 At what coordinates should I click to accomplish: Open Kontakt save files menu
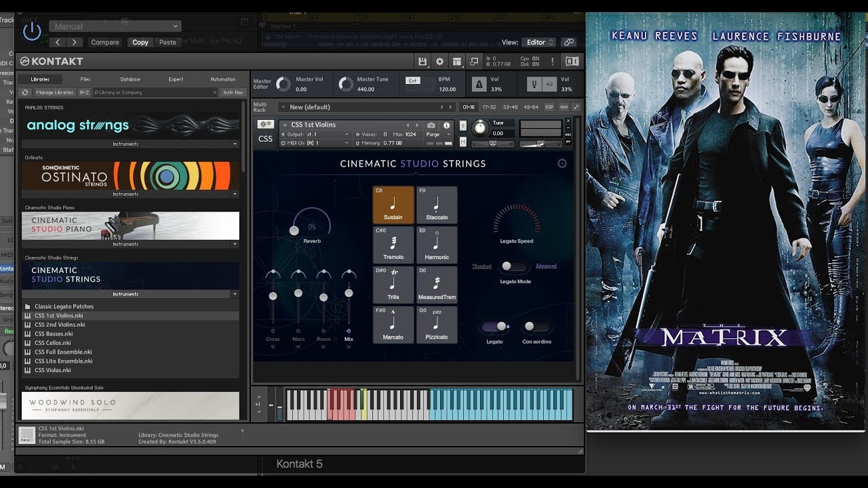tap(422, 61)
